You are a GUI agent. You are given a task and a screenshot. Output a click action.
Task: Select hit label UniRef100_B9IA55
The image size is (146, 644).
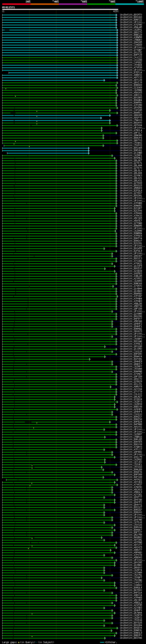point(131,249)
